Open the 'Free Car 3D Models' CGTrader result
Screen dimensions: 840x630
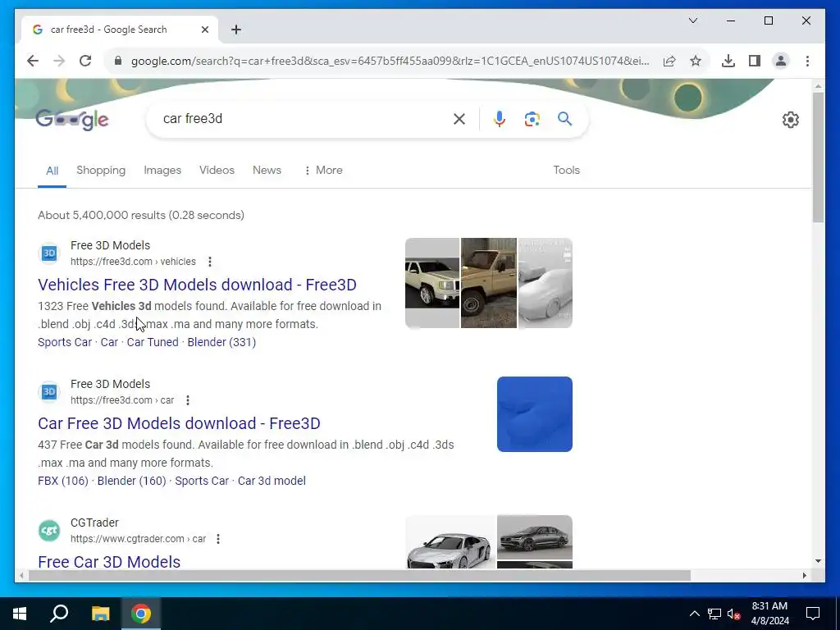[109, 561]
